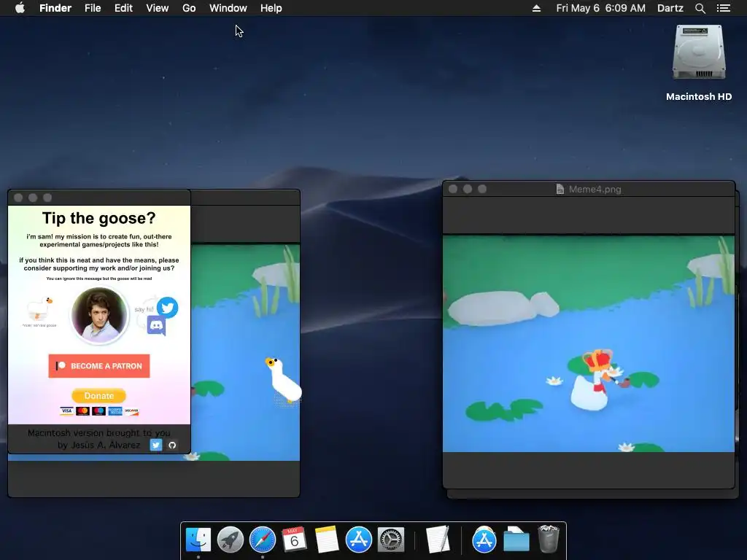This screenshot has height=560, width=747.
Task: Minimize the Meme4.png window
Action: tap(468, 189)
